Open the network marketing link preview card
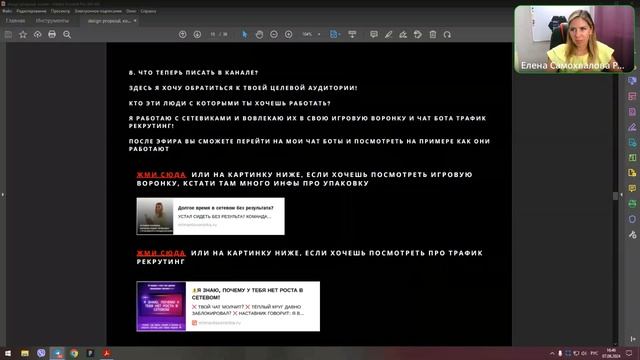 click(x=210, y=216)
